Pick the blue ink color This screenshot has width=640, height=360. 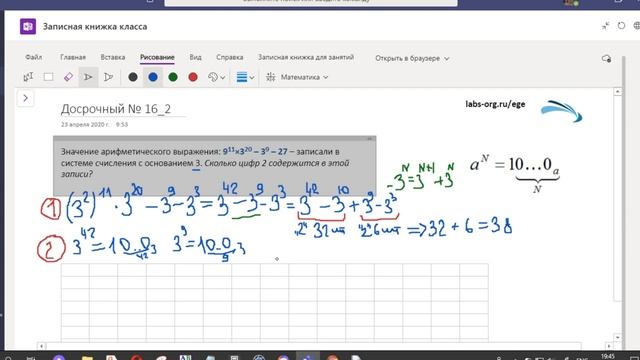click(x=153, y=77)
